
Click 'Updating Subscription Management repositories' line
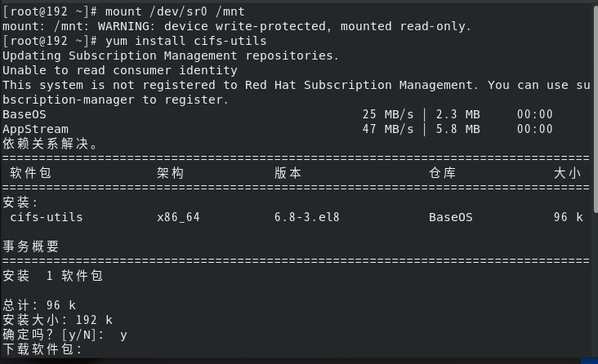(170, 55)
